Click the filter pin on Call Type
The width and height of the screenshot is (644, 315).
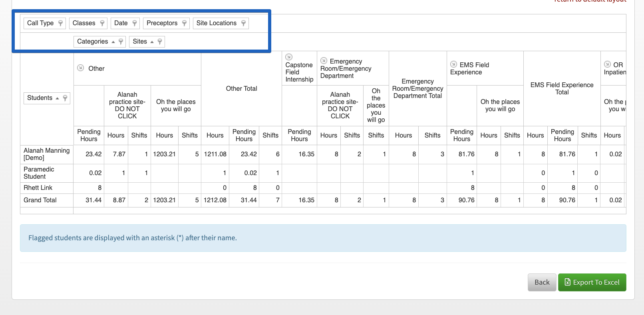(60, 23)
